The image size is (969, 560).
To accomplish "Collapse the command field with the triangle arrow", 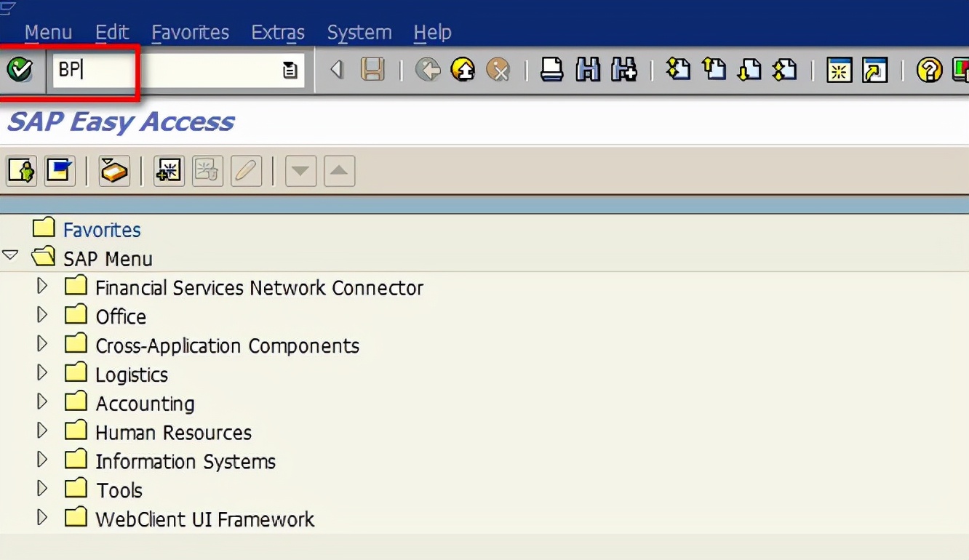I will (x=336, y=70).
